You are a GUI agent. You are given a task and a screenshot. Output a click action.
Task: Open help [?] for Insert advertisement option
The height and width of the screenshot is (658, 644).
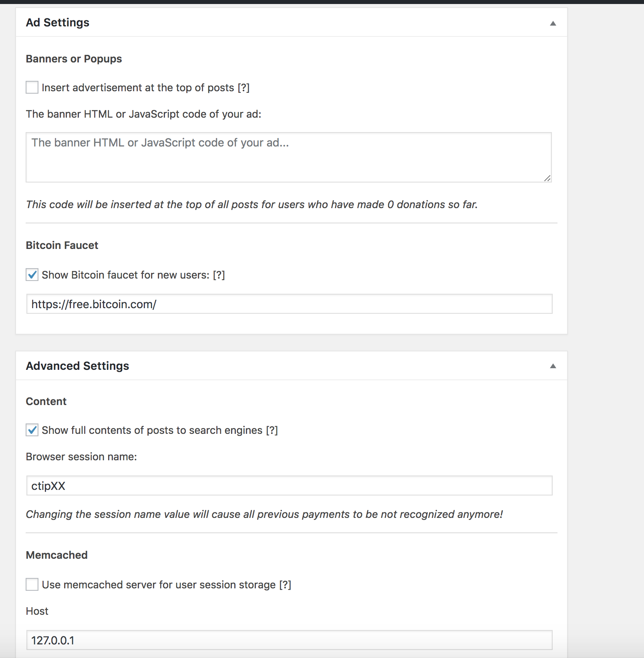point(244,88)
